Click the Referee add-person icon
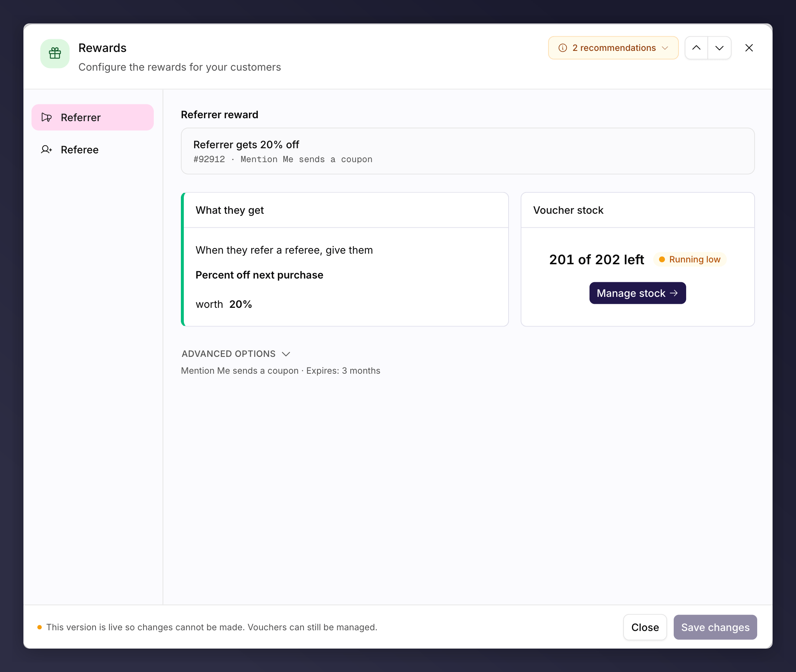796x672 pixels. pyautogui.click(x=47, y=150)
